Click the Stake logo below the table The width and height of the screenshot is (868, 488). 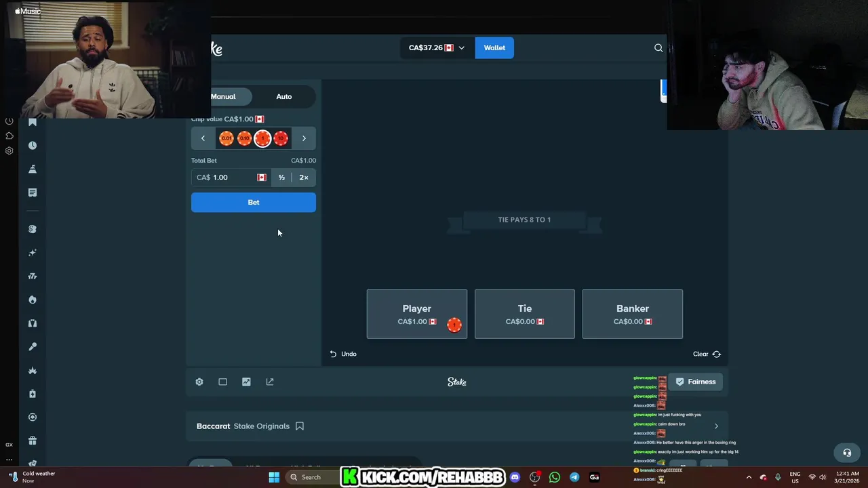tap(457, 382)
